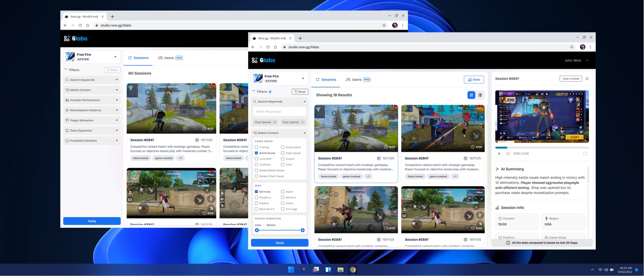The width and height of the screenshot is (644, 276).
Task: Switch to grid view in front window
Action: 471,95
